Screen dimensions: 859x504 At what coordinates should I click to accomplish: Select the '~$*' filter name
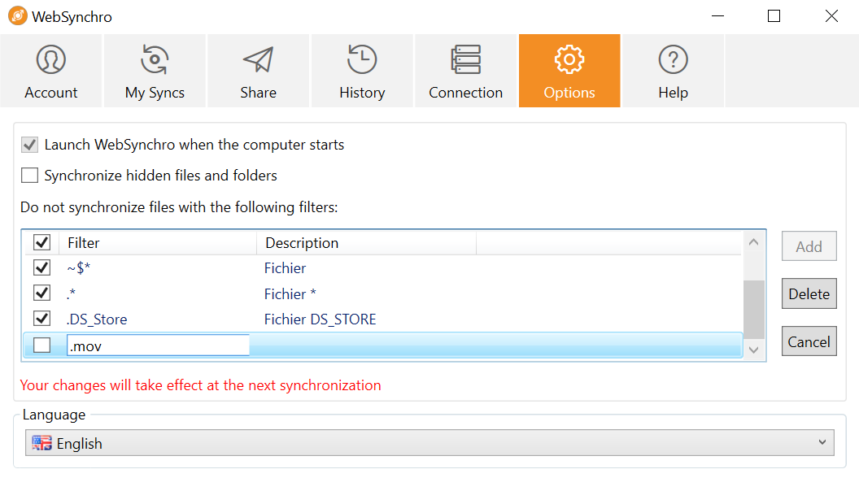tap(79, 268)
